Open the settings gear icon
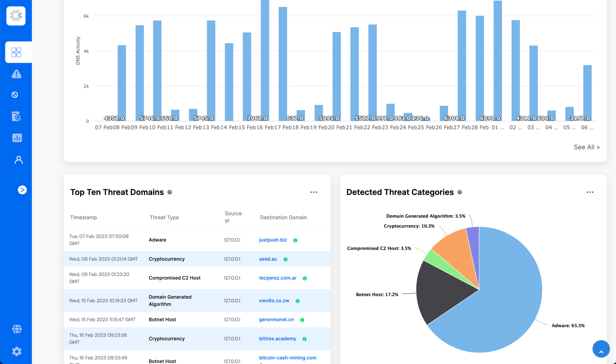 pos(17,352)
